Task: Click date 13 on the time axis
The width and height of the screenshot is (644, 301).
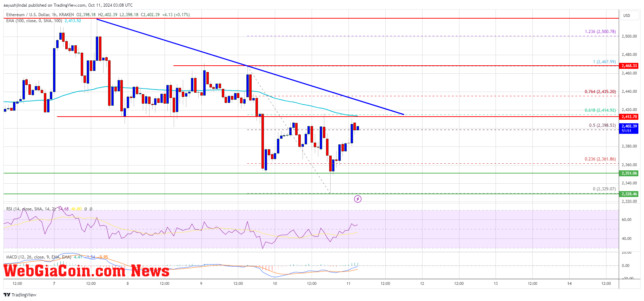Action: coord(496,283)
